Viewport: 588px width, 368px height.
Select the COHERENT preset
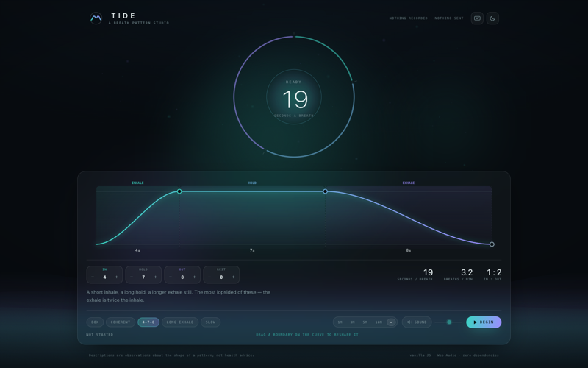click(121, 322)
